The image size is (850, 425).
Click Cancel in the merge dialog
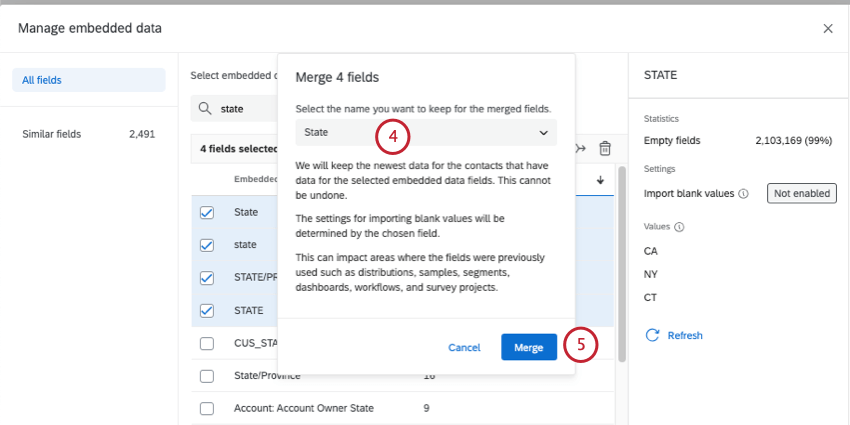[464, 348]
